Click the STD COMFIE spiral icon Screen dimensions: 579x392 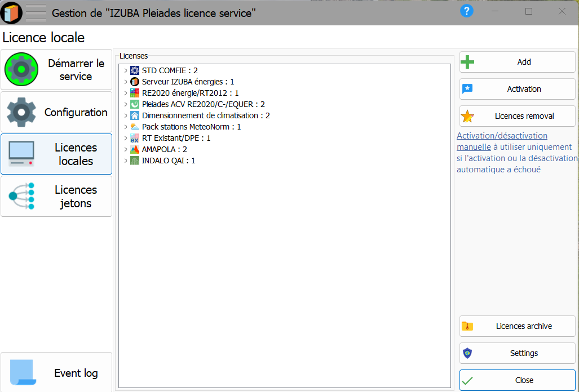tap(135, 70)
